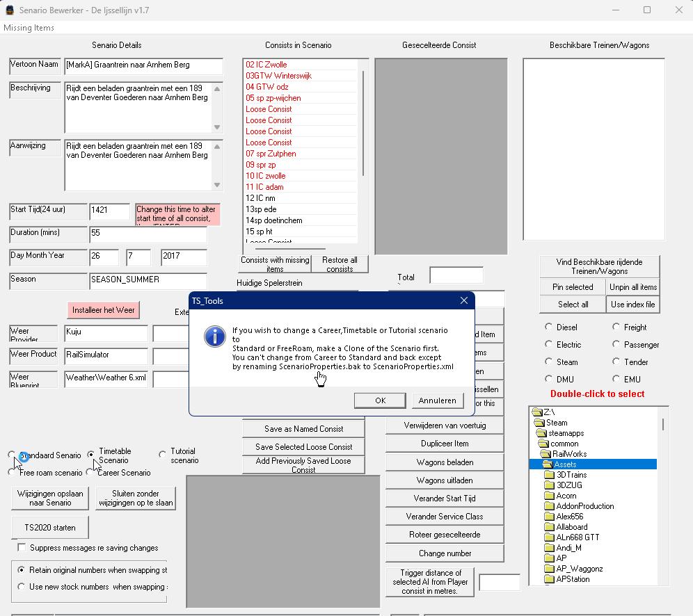The width and height of the screenshot is (693, 616).
Task: Open the Missing Items menu
Action: pos(29,28)
